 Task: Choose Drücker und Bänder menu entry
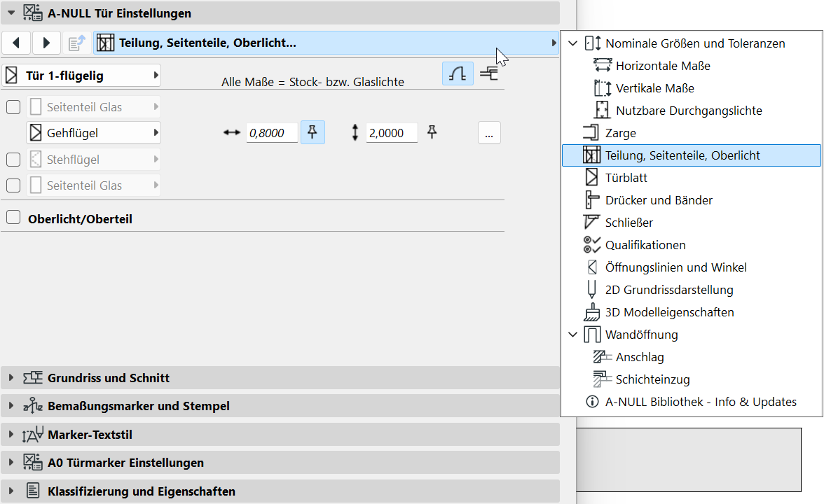(x=659, y=200)
